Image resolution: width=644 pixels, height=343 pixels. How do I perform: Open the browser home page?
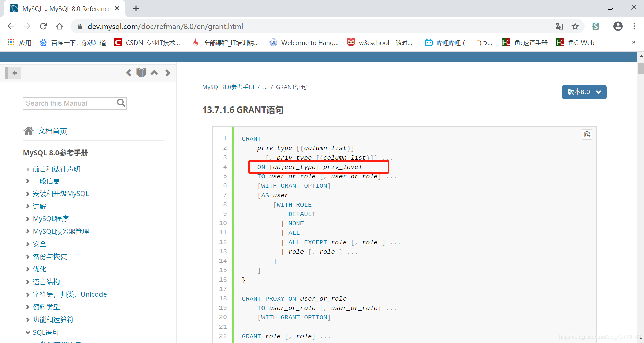59,26
